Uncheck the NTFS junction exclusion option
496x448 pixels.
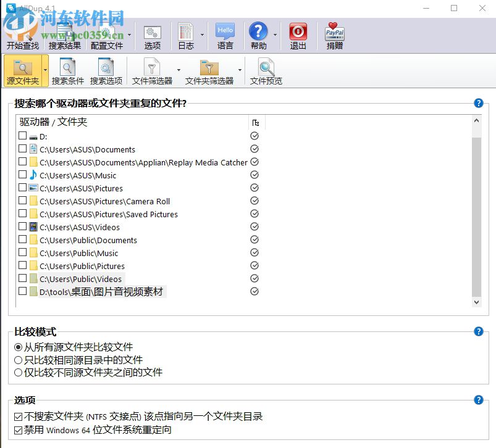(18, 416)
